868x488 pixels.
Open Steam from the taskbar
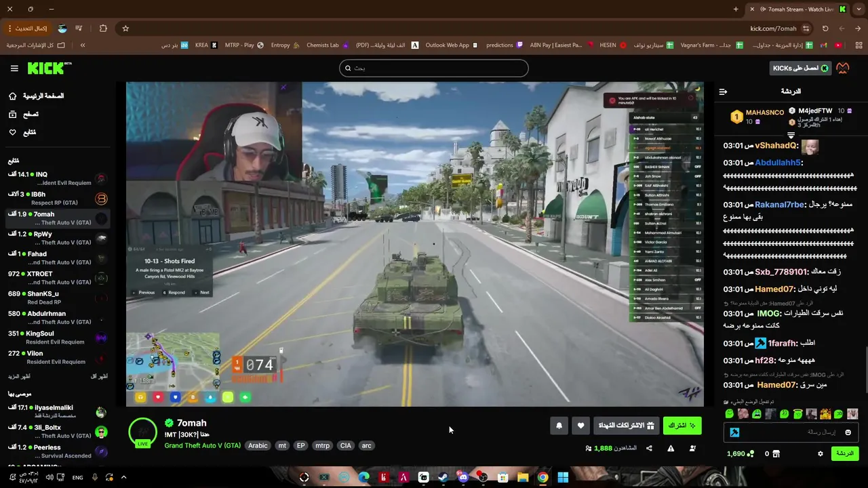[x=443, y=477]
